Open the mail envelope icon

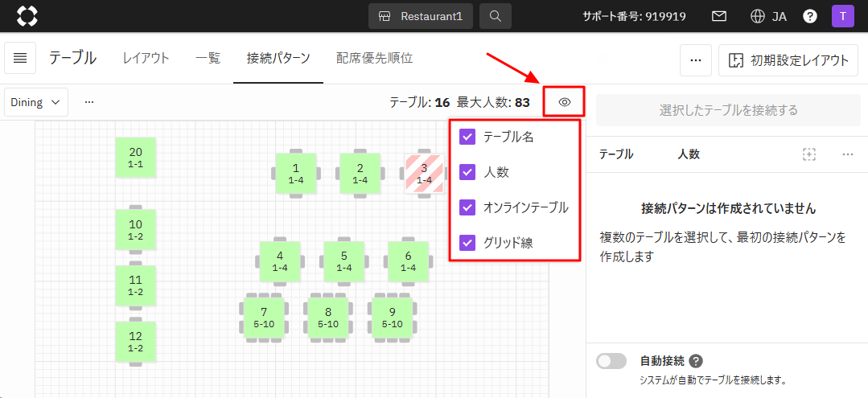(719, 16)
